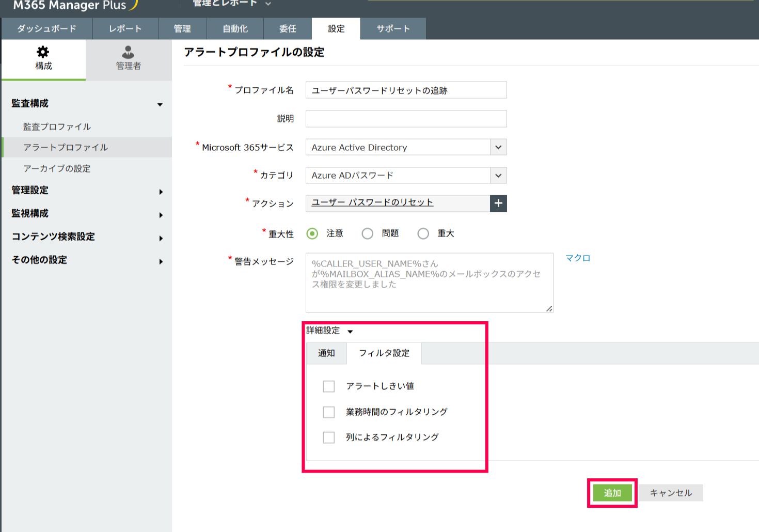Image resolution: width=759 pixels, height=532 pixels.
Task: Go to the 設定 tab
Action: tap(336, 29)
